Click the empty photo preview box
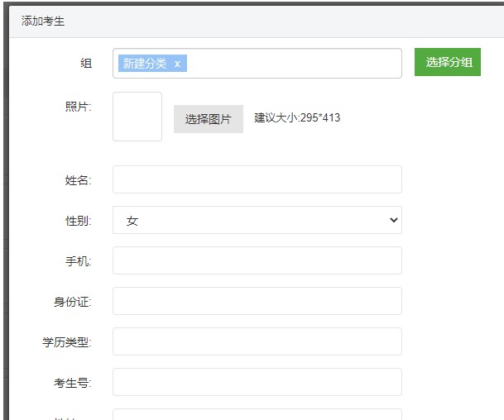 pos(137,117)
